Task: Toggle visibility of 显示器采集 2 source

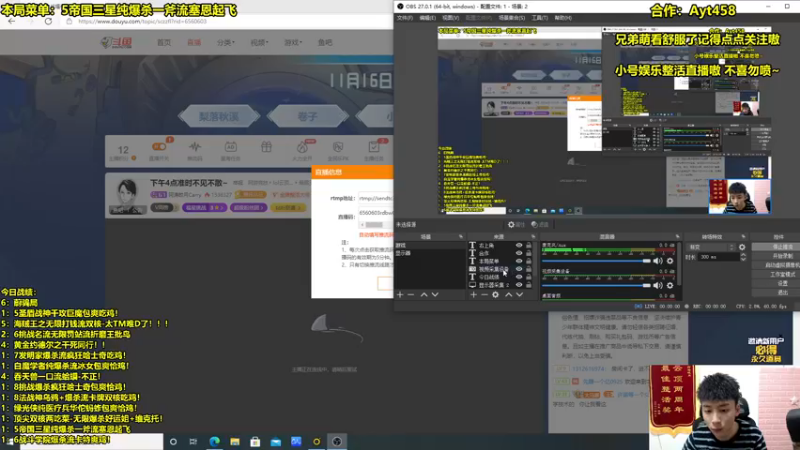Action: 519,285
